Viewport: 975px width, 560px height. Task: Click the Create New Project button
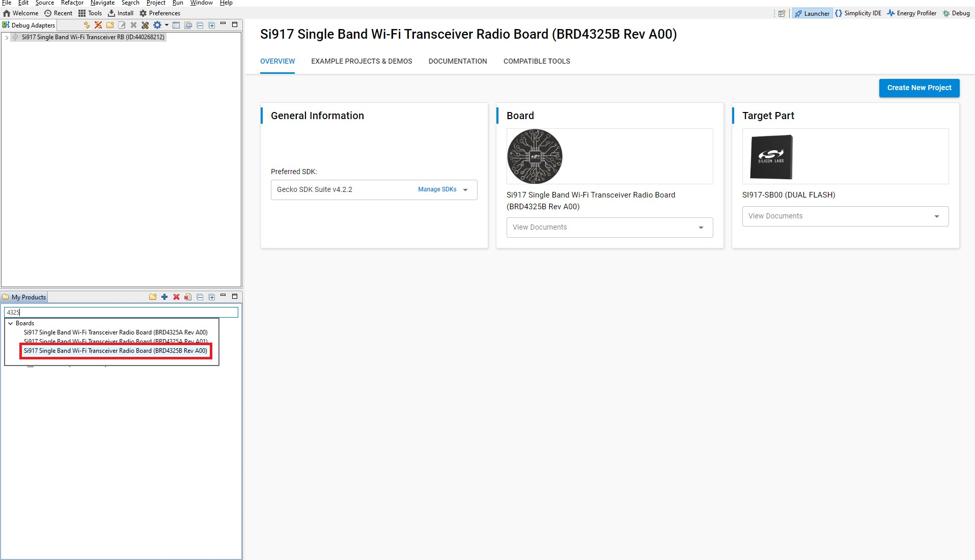(918, 88)
